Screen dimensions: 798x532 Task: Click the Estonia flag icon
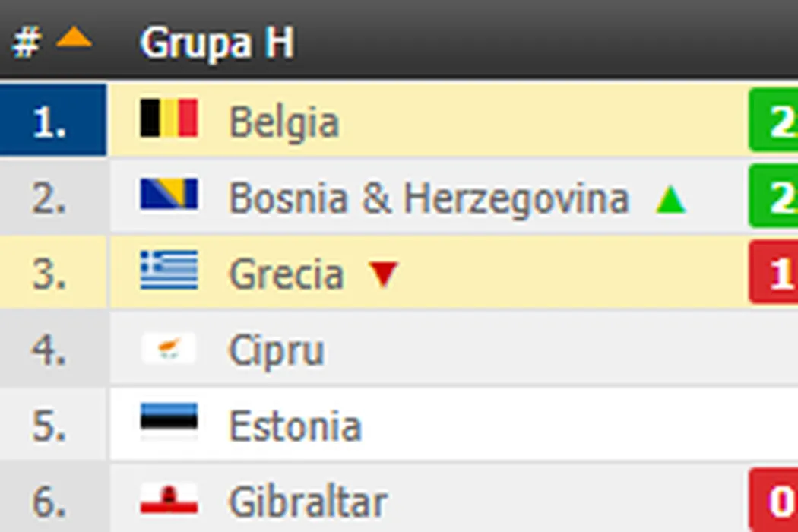pos(169,423)
